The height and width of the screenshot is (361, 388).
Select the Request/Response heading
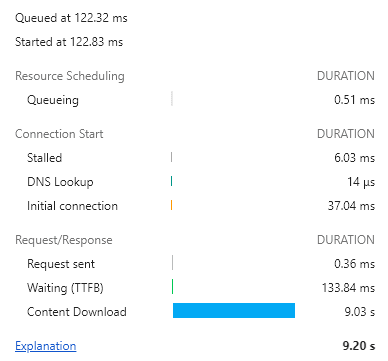coord(64,240)
